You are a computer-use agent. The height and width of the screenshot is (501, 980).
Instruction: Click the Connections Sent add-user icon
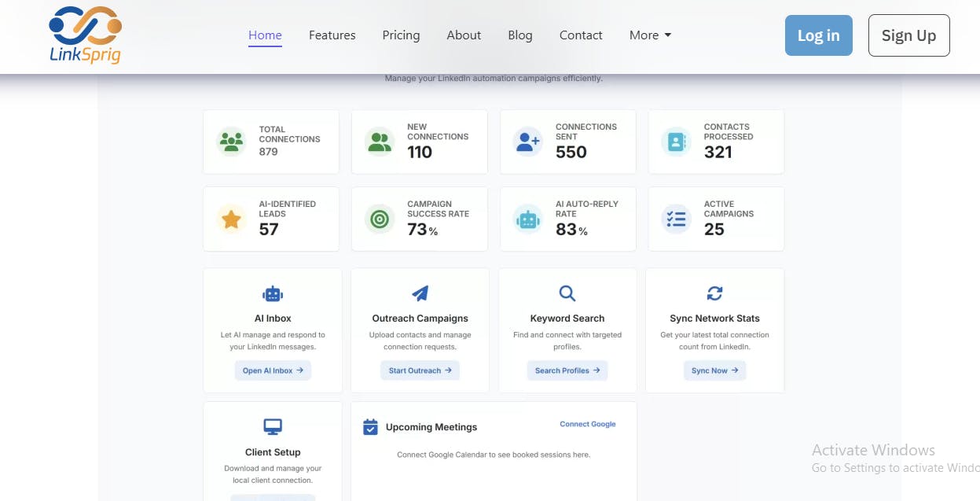click(527, 142)
